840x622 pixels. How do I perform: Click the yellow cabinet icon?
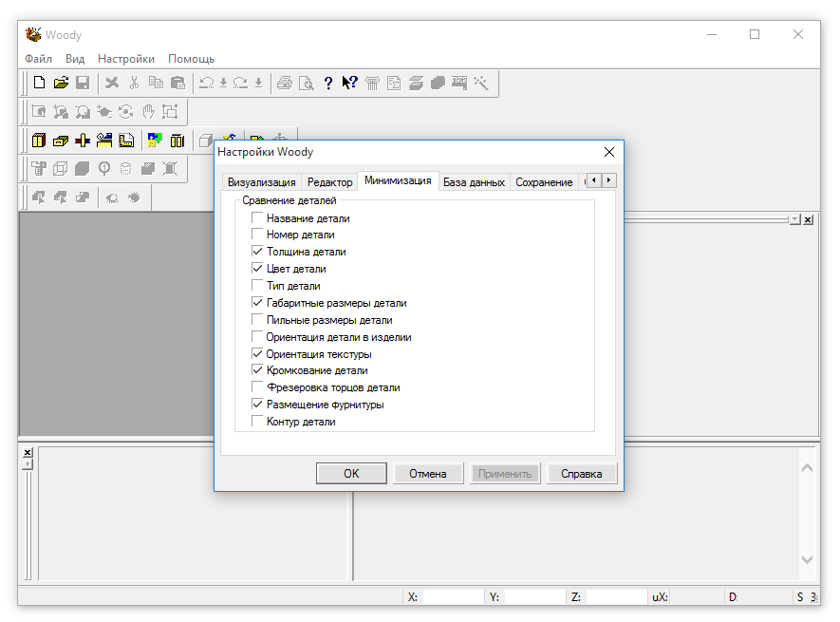coord(39,141)
